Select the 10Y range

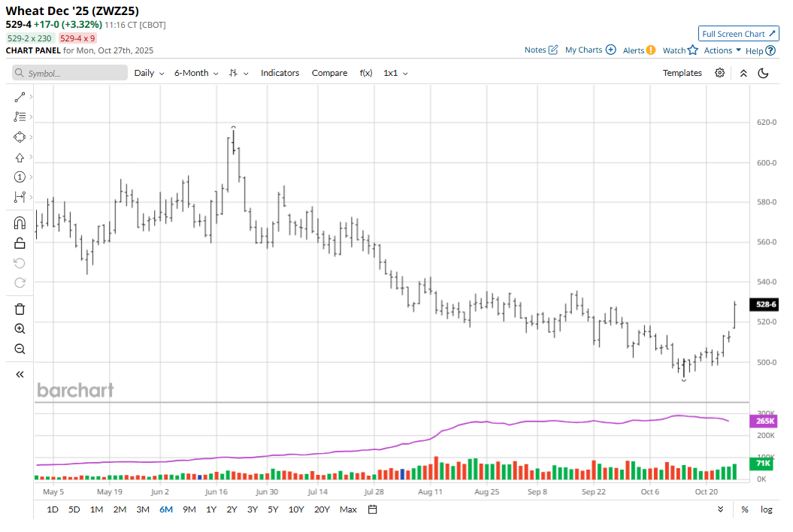coord(296,509)
